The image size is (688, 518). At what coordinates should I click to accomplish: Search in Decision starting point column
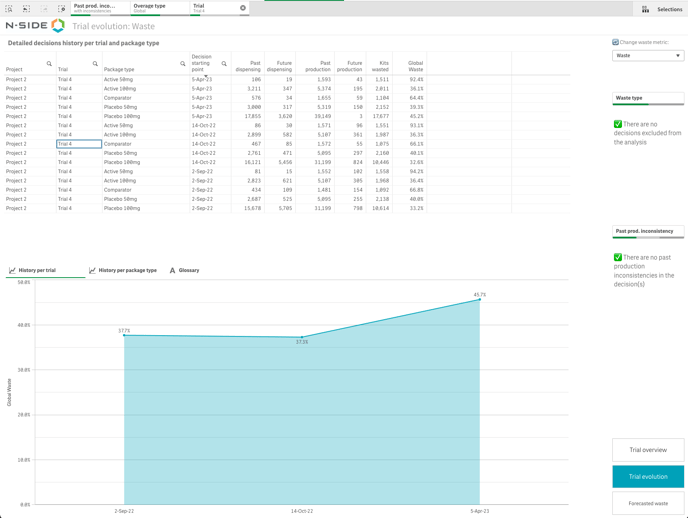[x=224, y=64]
